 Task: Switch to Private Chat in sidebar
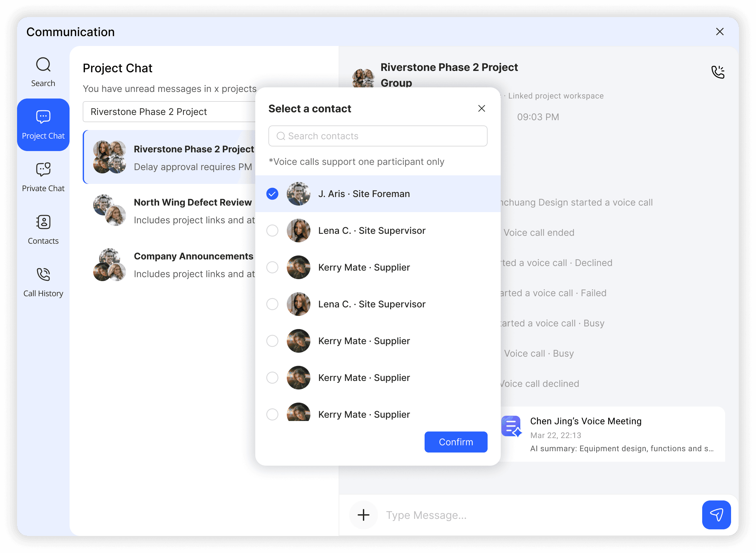click(x=43, y=177)
